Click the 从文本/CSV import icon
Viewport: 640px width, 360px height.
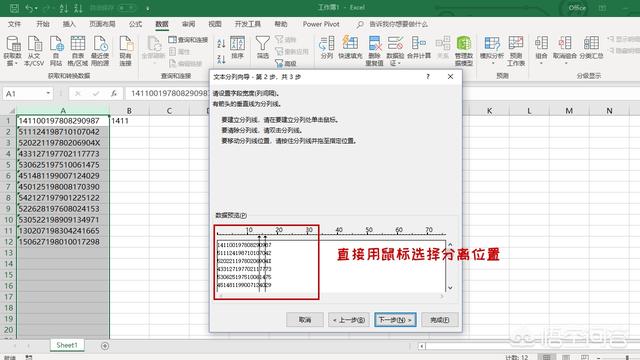pos(34,51)
